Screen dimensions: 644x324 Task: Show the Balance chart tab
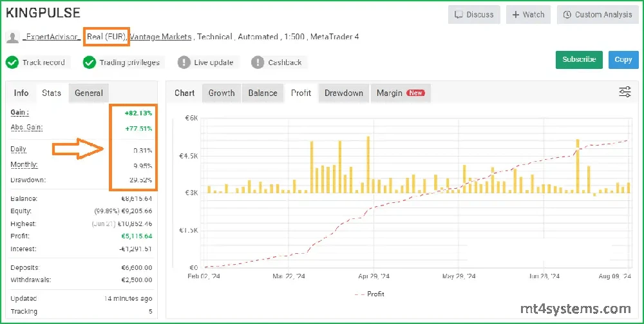(x=263, y=93)
